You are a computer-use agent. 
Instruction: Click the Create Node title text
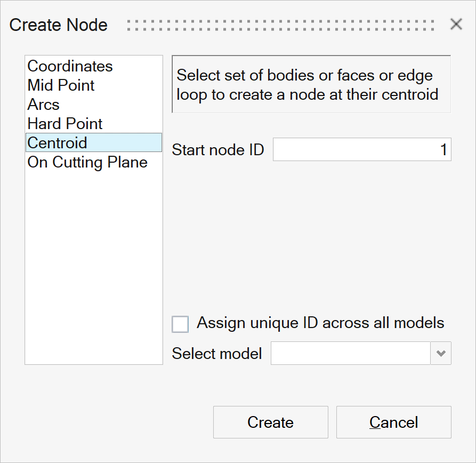pyautogui.click(x=59, y=25)
